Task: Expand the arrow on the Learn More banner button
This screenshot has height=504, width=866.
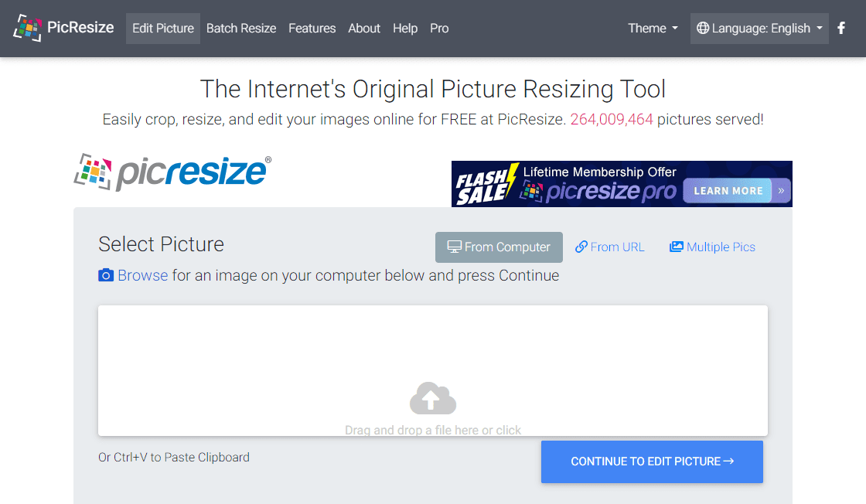Action: (x=778, y=190)
